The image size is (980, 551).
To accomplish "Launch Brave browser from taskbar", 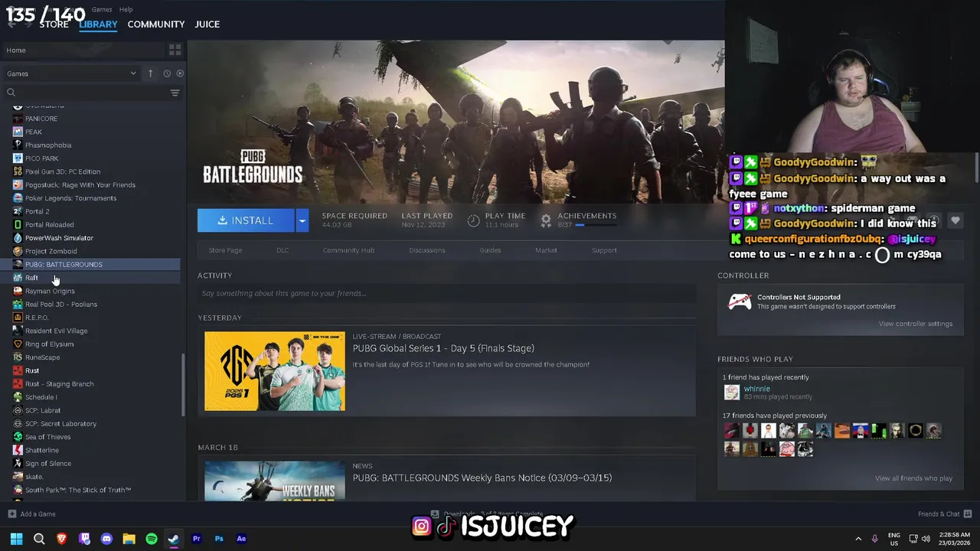I will tap(61, 539).
